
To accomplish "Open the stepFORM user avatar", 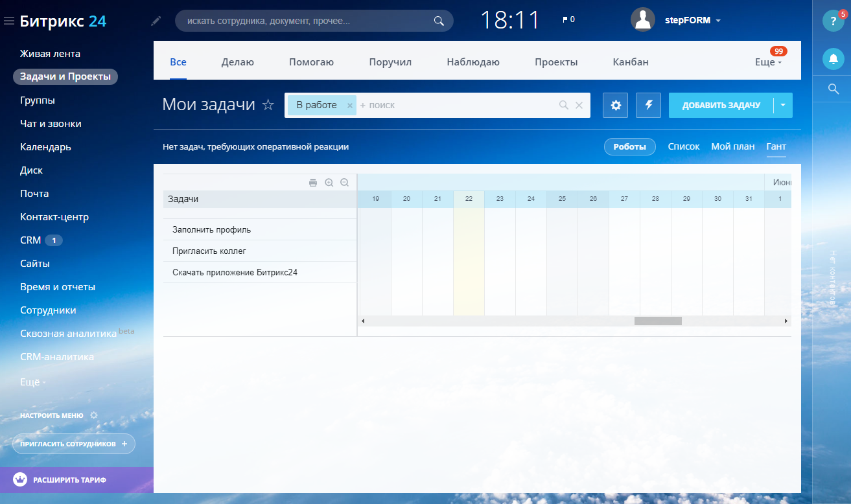I will point(642,19).
